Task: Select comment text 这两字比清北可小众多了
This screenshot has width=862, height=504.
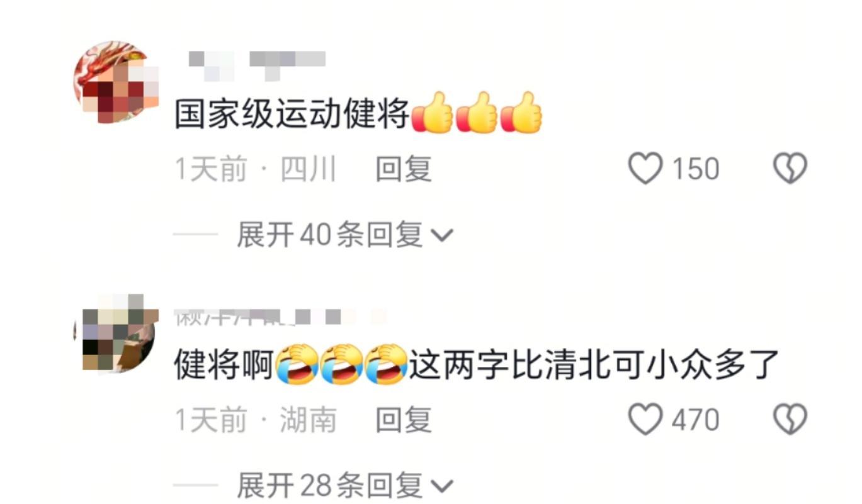Action: pyautogui.click(x=594, y=364)
